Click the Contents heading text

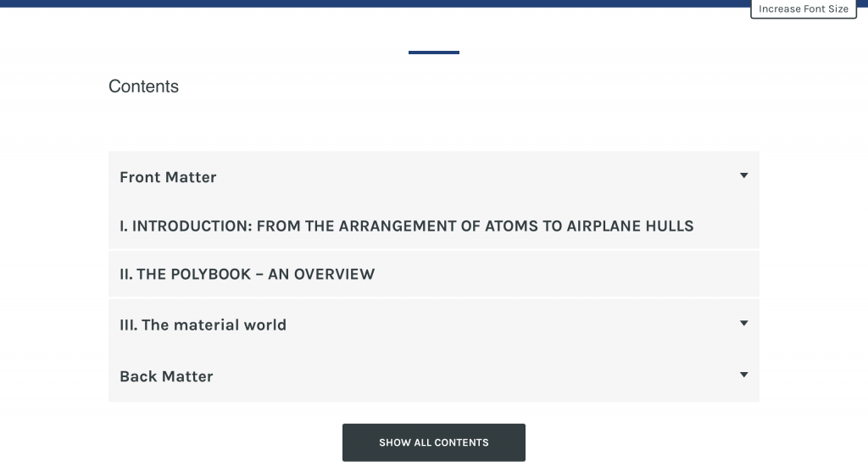(143, 86)
